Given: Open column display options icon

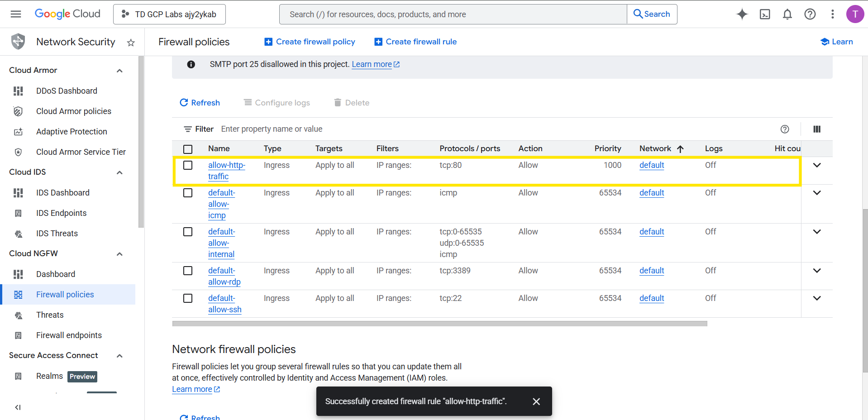Looking at the screenshot, I should click(x=816, y=129).
